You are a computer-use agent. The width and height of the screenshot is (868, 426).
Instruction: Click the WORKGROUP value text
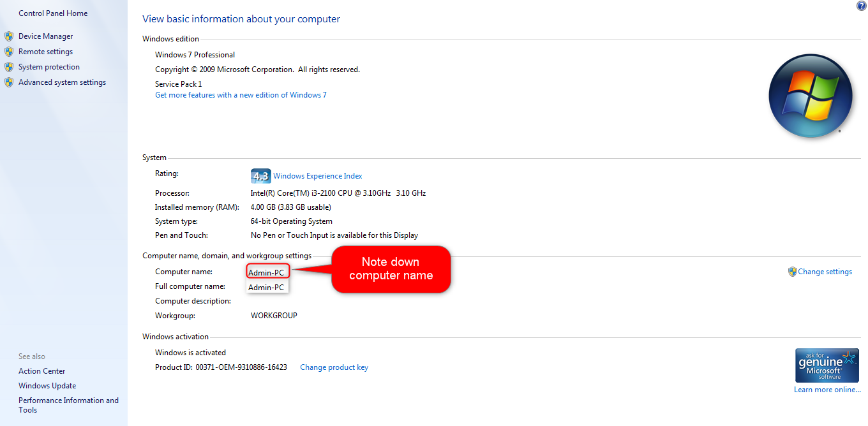[274, 316]
